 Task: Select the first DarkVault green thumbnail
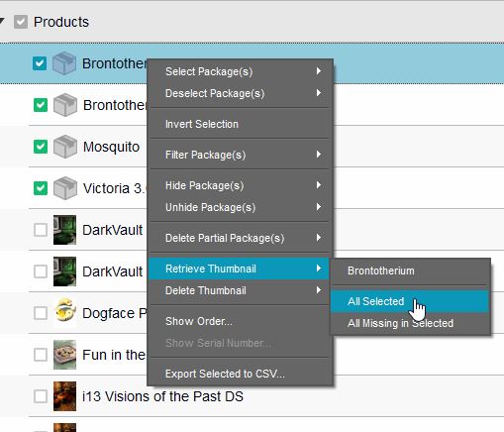click(x=64, y=230)
